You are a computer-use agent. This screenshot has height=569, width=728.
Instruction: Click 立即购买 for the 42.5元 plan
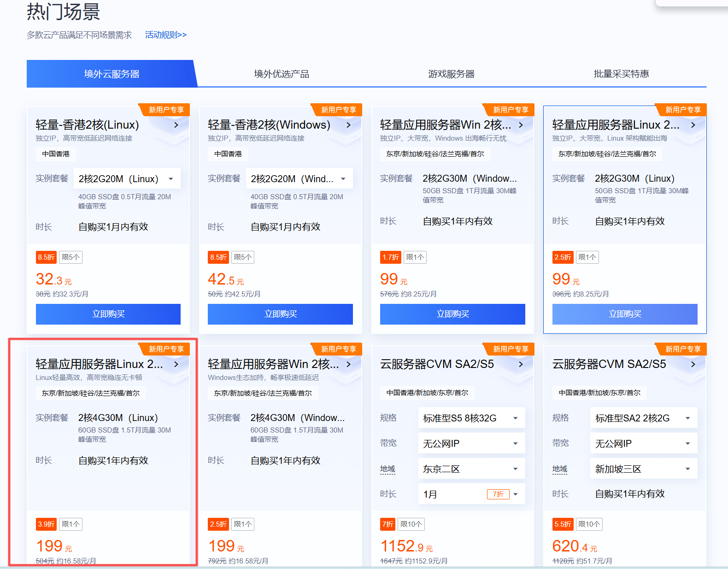[280, 314]
